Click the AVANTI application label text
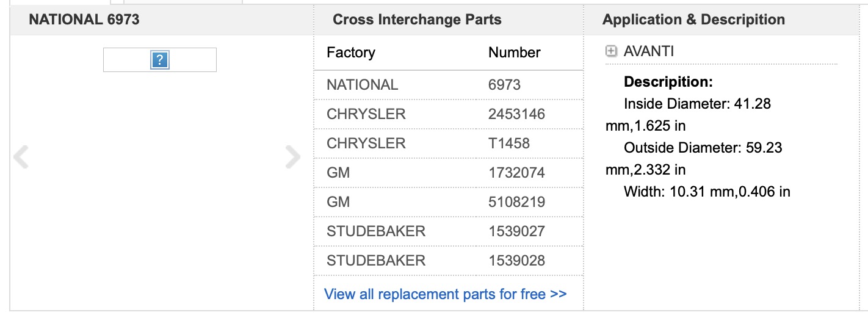The image size is (868, 315). 649,51
